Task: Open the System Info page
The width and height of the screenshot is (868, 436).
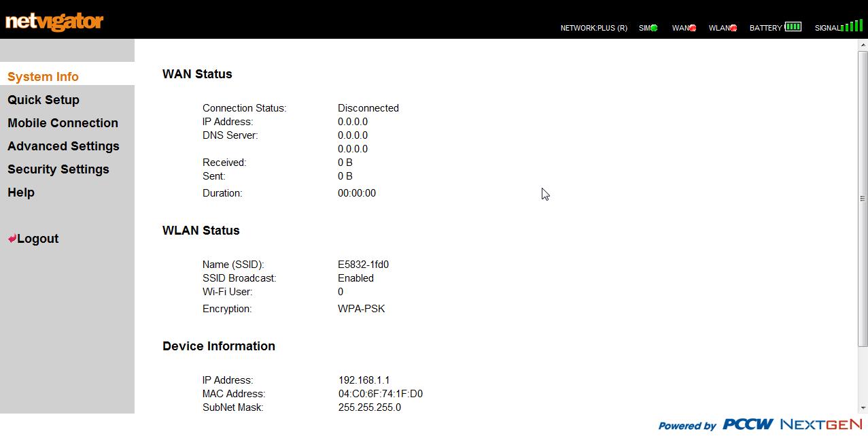Action: tap(43, 77)
